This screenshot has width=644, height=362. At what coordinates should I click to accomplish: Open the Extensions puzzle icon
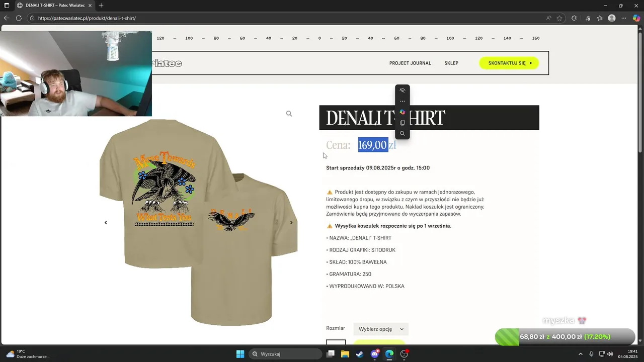574,18
